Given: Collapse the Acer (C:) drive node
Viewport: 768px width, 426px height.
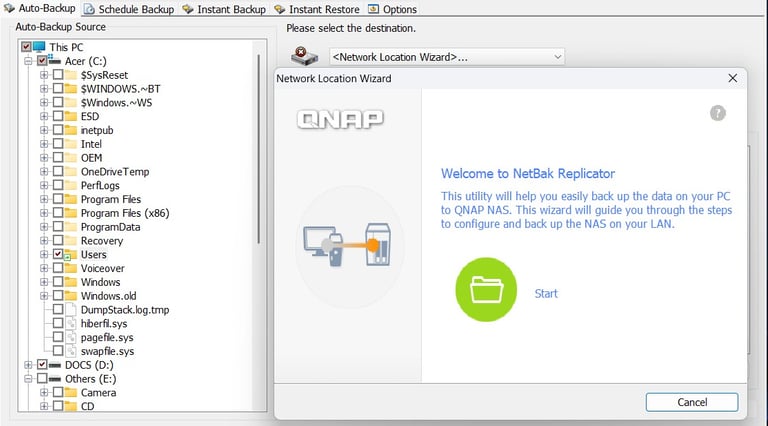Looking at the screenshot, I should [x=28, y=61].
